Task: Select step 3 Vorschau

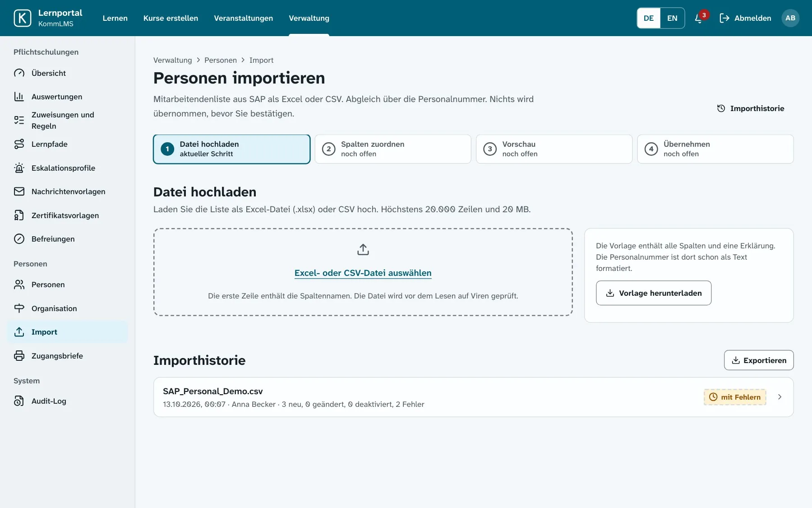Action: coord(554,149)
